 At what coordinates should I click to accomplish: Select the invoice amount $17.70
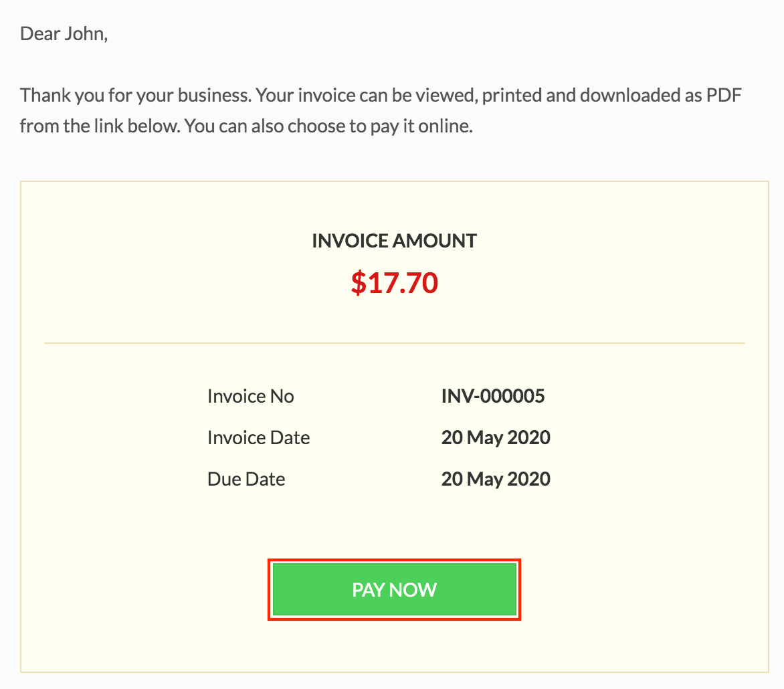click(x=394, y=283)
